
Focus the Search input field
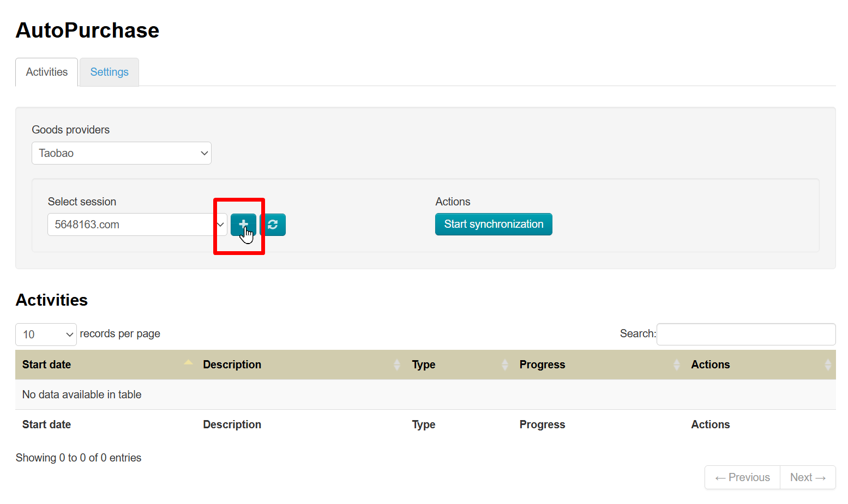pyautogui.click(x=745, y=334)
